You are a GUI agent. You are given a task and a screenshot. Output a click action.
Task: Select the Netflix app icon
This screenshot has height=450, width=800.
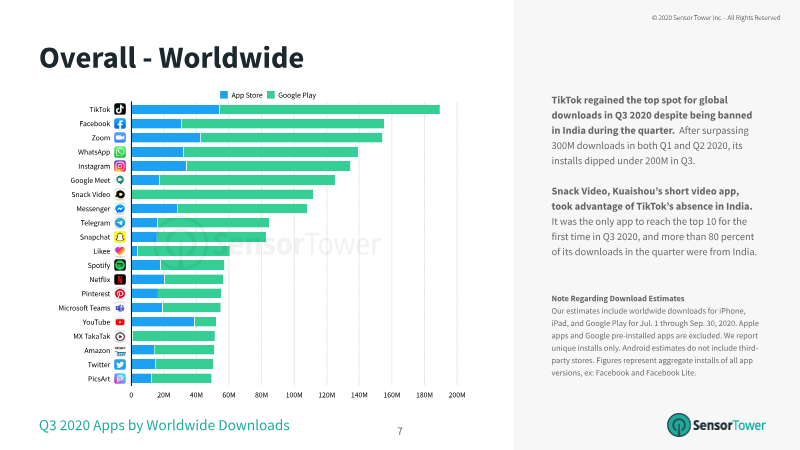pos(120,280)
